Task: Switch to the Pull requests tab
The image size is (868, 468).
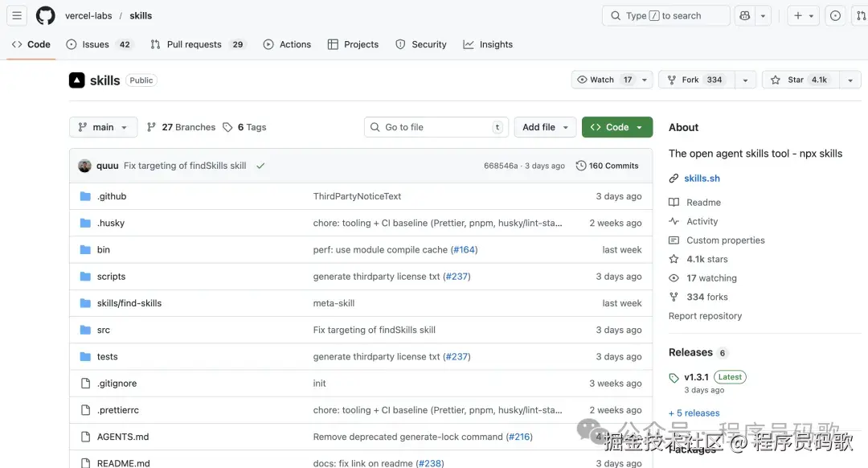Action: [197, 44]
